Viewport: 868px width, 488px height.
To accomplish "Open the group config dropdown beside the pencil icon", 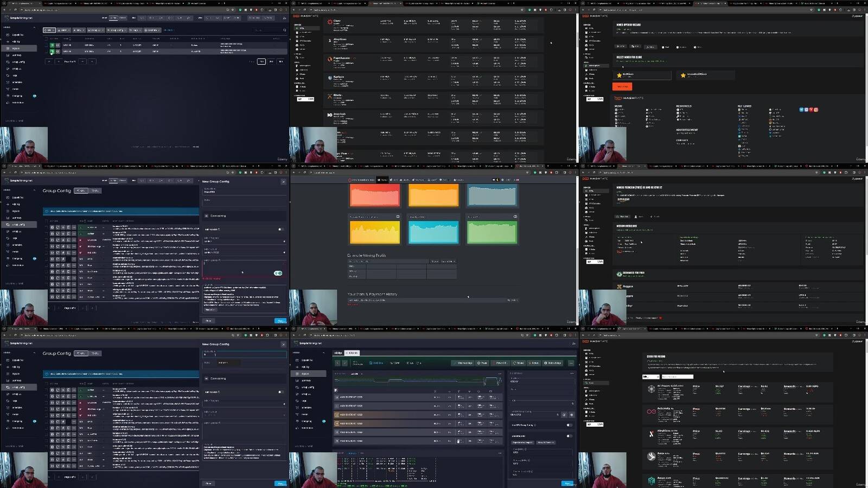I will [557, 415].
